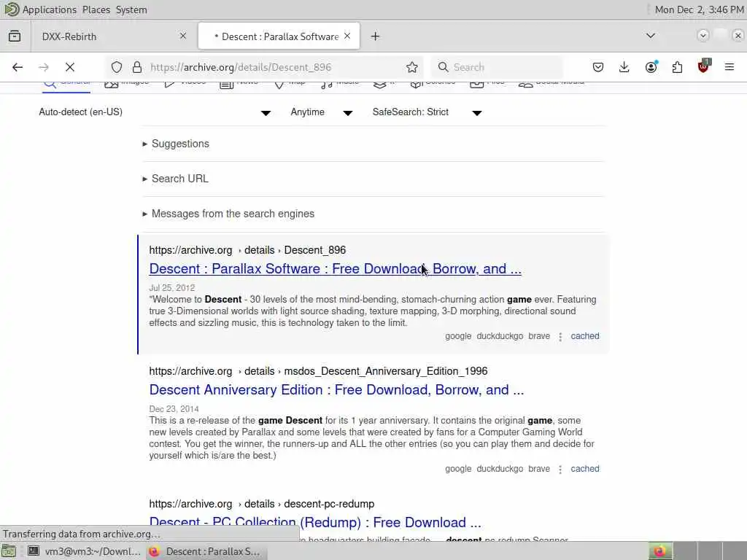The width and height of the screenshot is (747, 560).
Task: Click brave under the Descent_896 result
Action: [x=539, y=336]
